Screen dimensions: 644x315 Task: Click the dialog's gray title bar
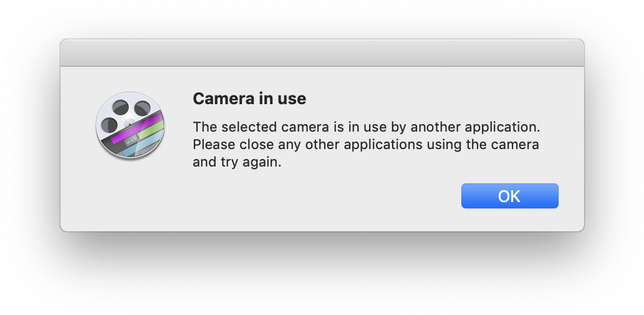322,53
